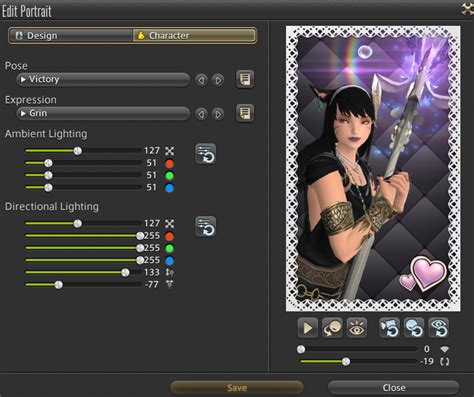
Task: Click the Ambient Lighting red slider
Action: click(x=83, y=163)
